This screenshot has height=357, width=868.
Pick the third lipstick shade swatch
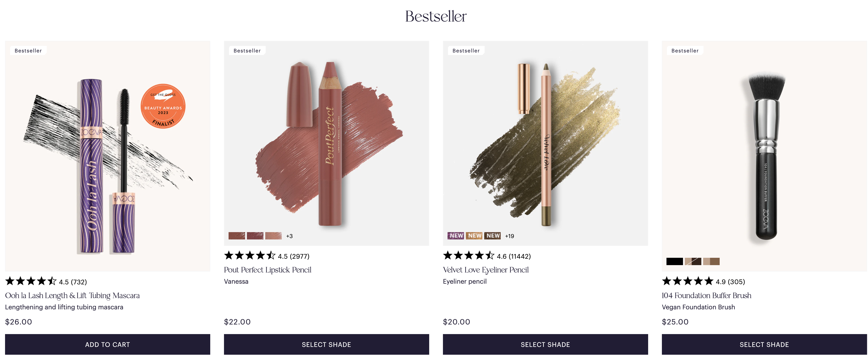click(x=273, y=236)
